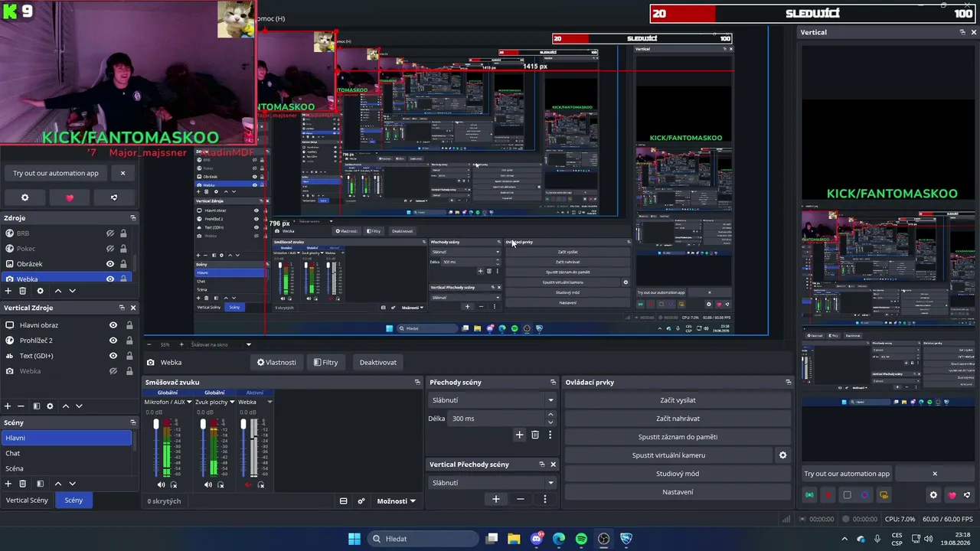The height and width of the screenshot is (551, 980).
Task: Click the heart icon under left automation banner
Action: click(x=70, y=197)
